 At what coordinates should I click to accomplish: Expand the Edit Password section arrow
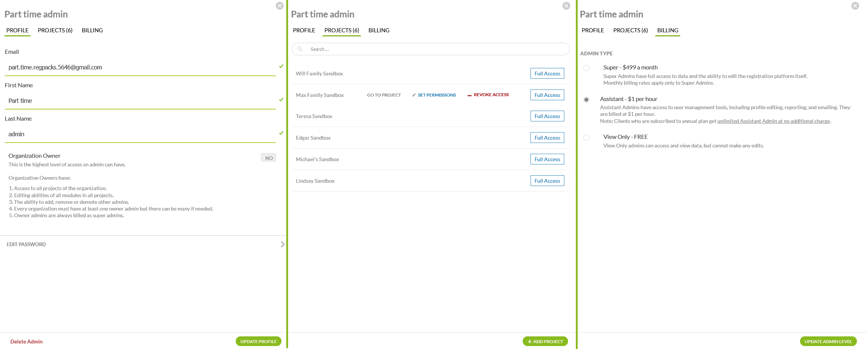tap(282, 244)
